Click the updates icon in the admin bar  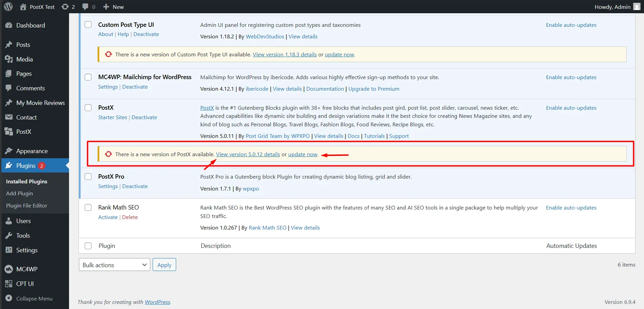pos(64,6)
